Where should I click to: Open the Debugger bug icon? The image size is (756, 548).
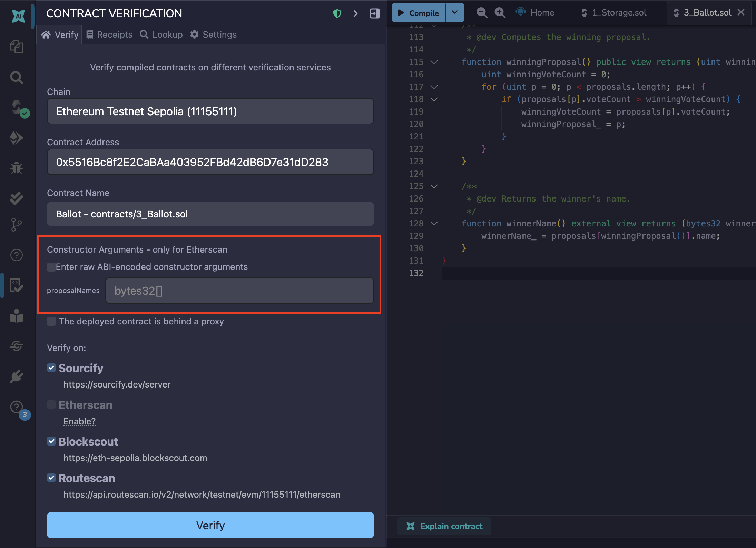click(17, 168)
